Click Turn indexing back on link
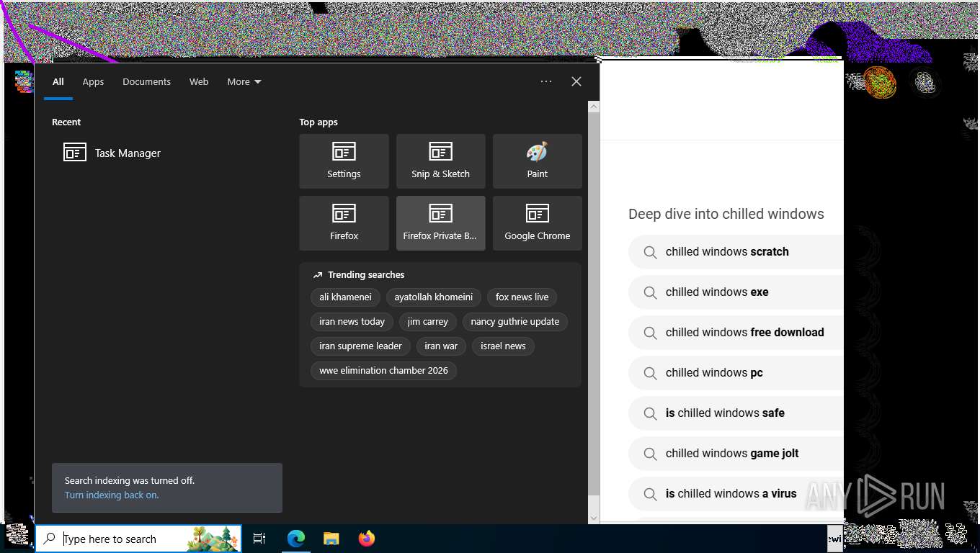Screen dimensions: 980x553 pos(112,495)
